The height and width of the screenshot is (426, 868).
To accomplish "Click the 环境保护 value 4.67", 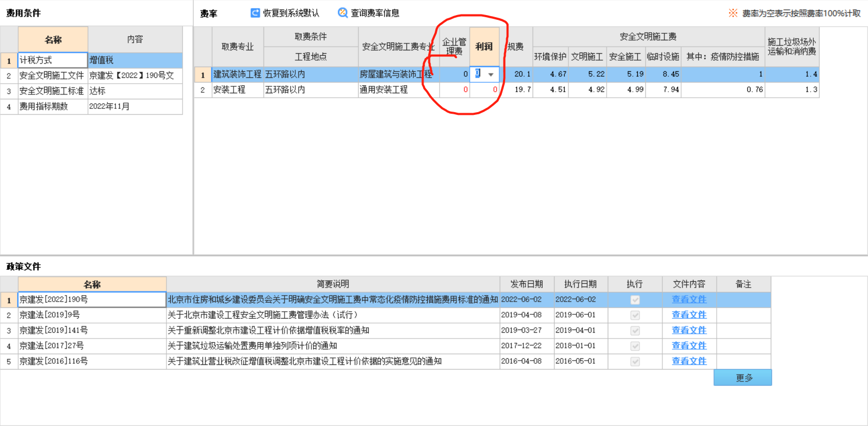I will pos(551,74).
